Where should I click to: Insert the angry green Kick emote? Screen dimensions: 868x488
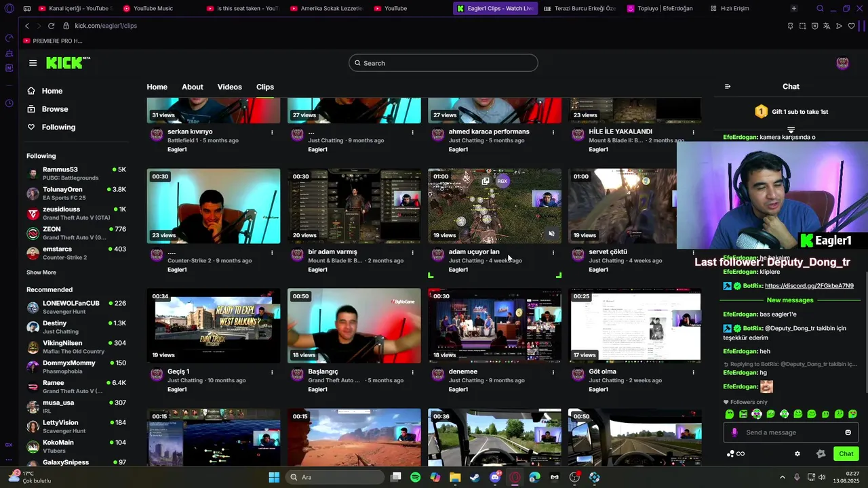pyautogui.click(x=743, y=413)
